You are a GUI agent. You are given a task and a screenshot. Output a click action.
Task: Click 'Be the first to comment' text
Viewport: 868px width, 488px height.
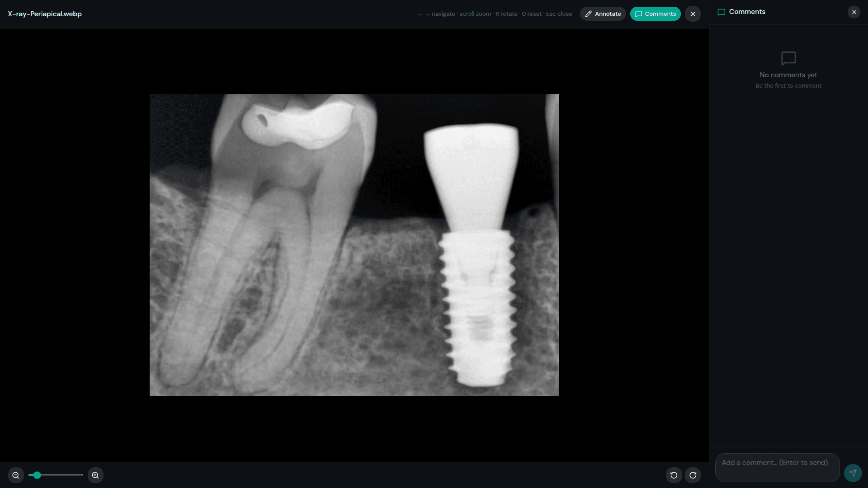point(788,86)
